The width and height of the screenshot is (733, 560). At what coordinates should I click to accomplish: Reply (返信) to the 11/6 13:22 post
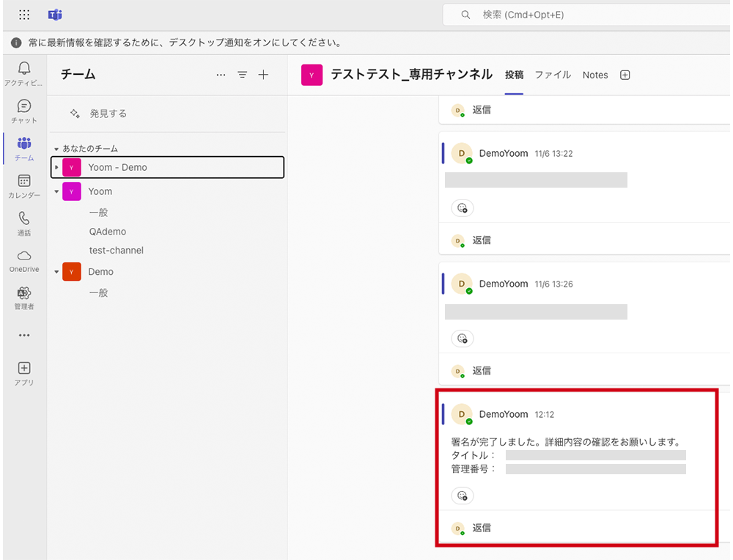tap(482, 240)
